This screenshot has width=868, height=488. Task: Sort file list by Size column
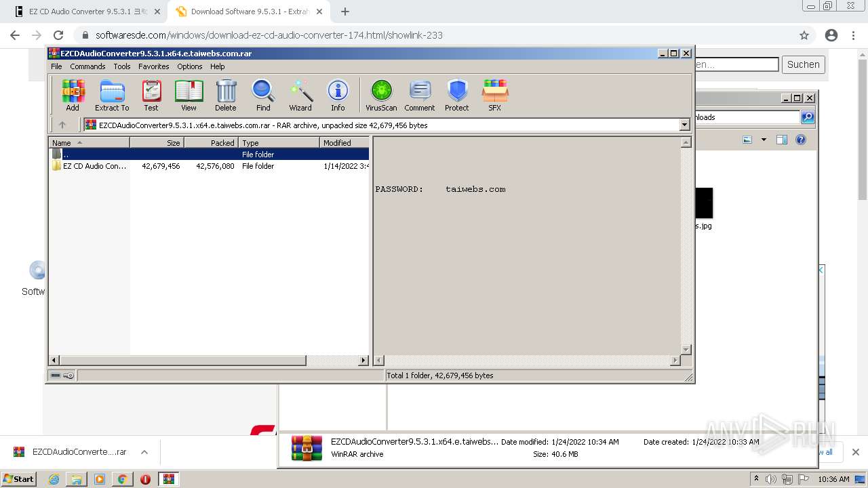[x=157, y=142]
